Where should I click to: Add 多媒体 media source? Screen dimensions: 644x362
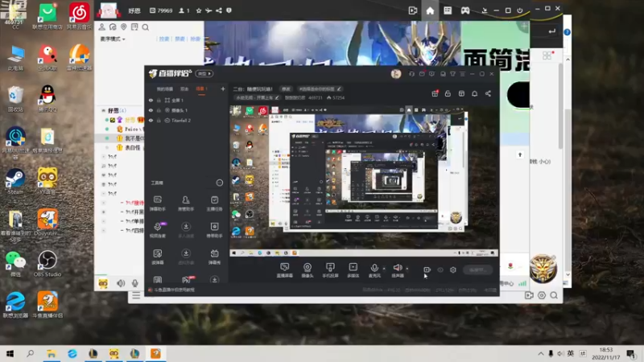coord(353,270)
